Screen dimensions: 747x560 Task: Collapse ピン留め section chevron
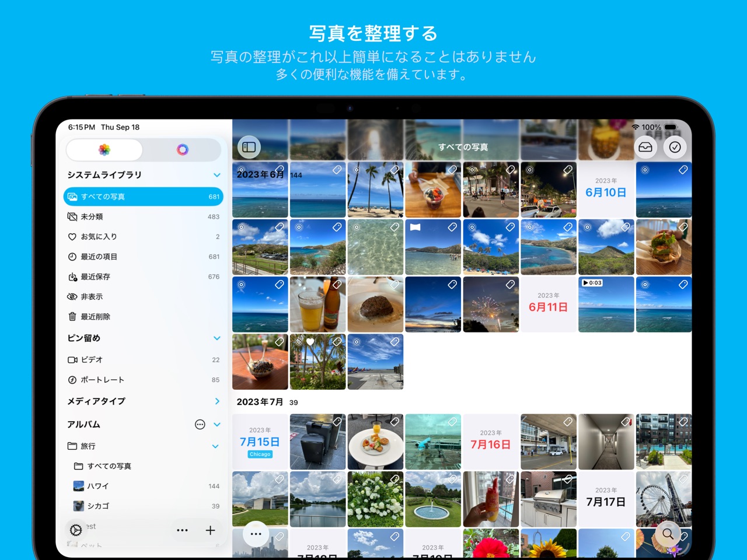[x=217, y=338]
